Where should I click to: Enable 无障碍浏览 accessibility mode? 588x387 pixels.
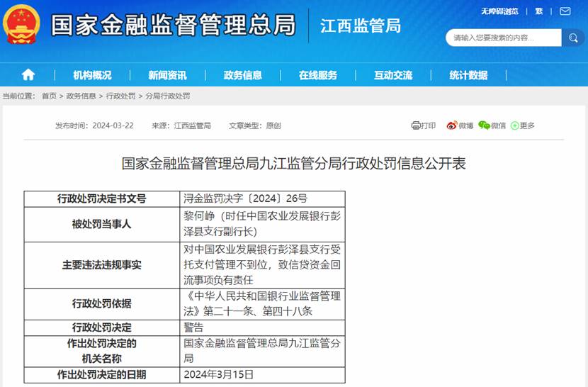coord(499,11)
